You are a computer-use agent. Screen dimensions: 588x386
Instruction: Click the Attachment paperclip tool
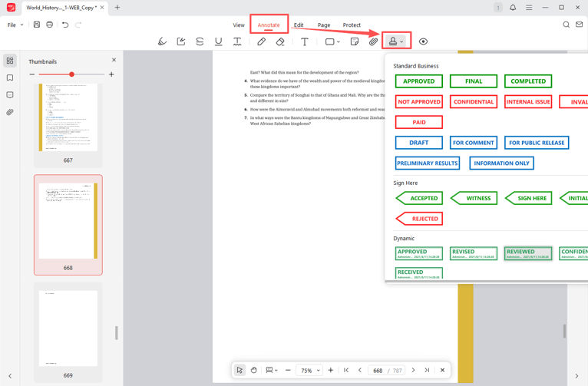click(x=373, y=41)
